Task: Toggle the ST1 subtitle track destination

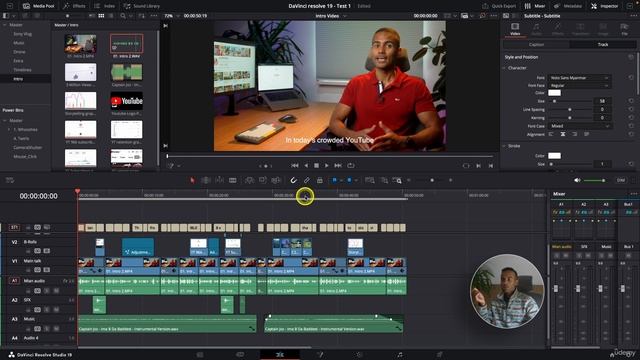Action: tap(14, 227)
